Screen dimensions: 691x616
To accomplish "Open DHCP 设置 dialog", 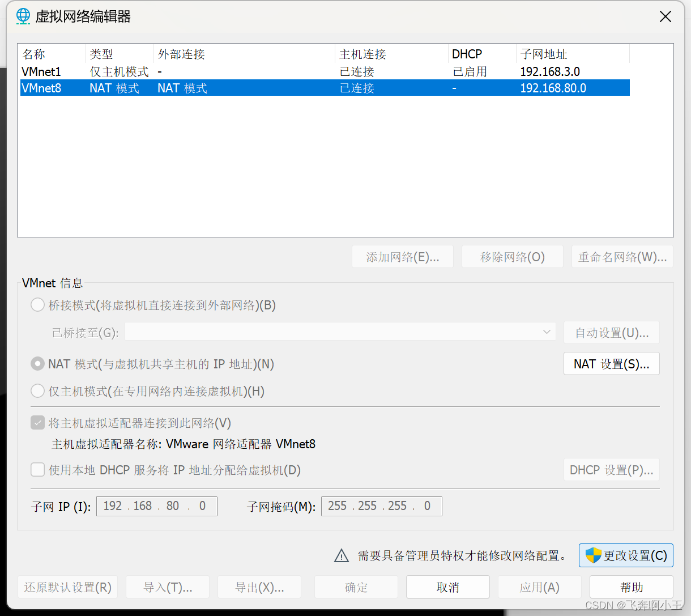I will [611, 469].
